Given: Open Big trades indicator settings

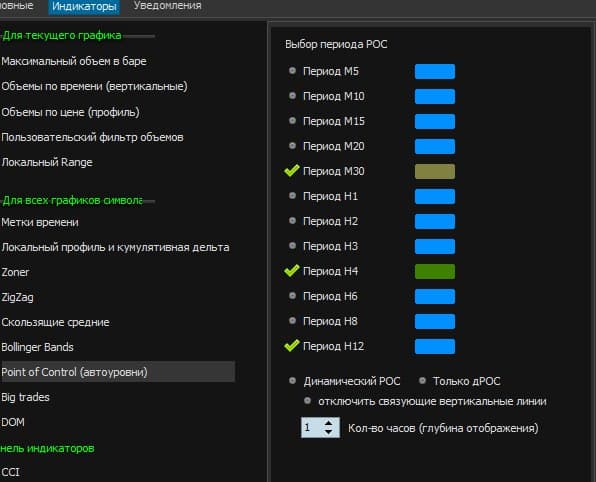Looking at the screenshot, I should pyautogui.click(x=25, y=397).
